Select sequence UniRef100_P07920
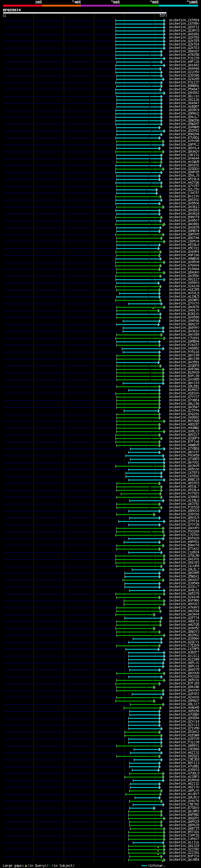201x868 pixels. [x=184, y=494]
